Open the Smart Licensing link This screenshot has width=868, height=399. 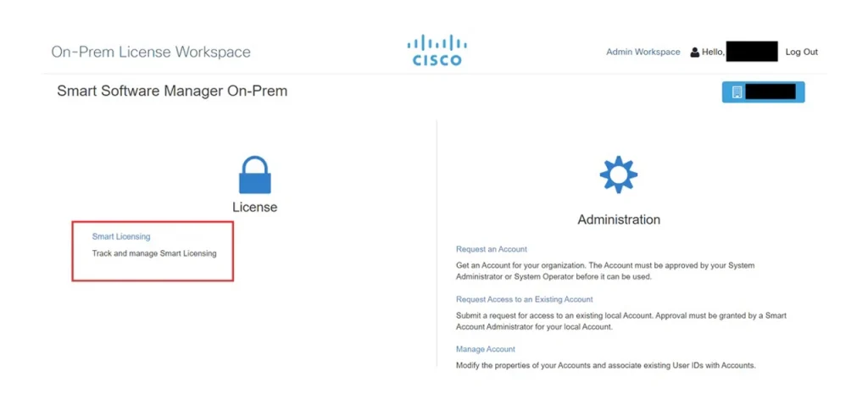121,236
